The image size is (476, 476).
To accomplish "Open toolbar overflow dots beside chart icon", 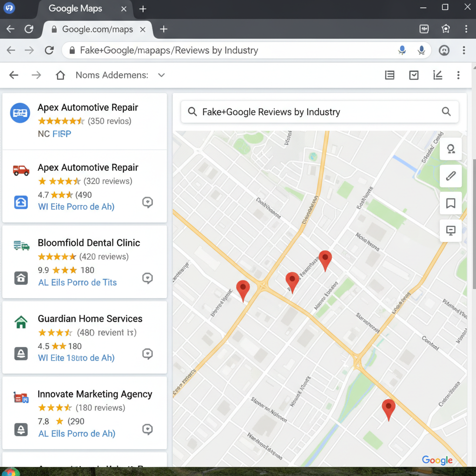I will point(458,75).
